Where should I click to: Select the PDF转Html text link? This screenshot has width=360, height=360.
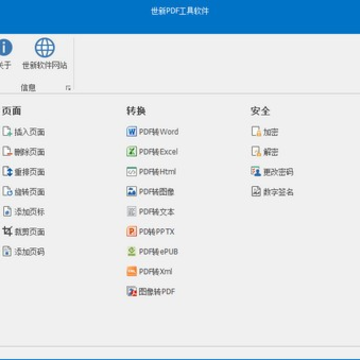[x=157, y=172]
